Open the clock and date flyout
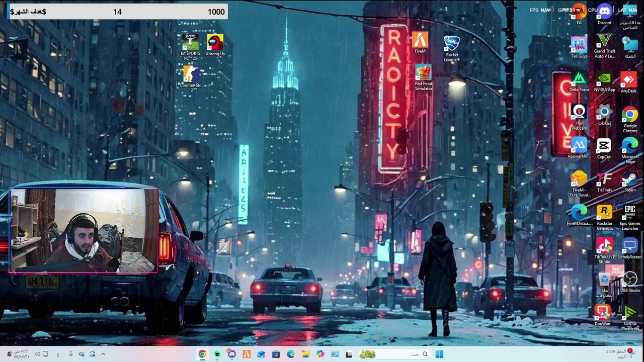Screen dimensions: 644x362 22,354
